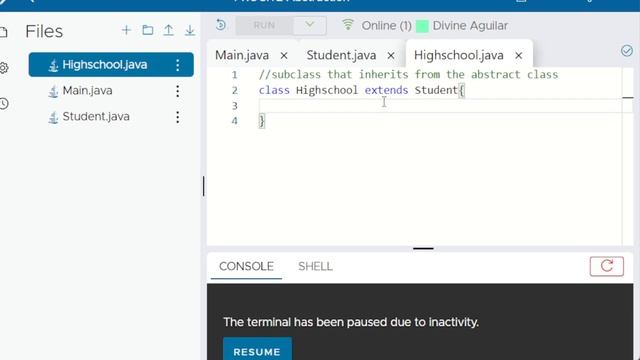Click the reset/rerun circular arrow icon
640x360 pixels.
221,25
